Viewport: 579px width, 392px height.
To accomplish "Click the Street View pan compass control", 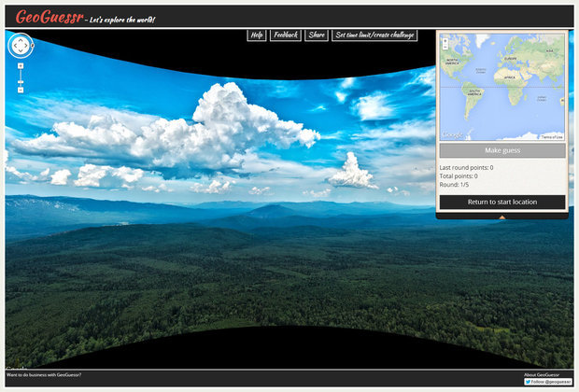I will click(21, 45).
